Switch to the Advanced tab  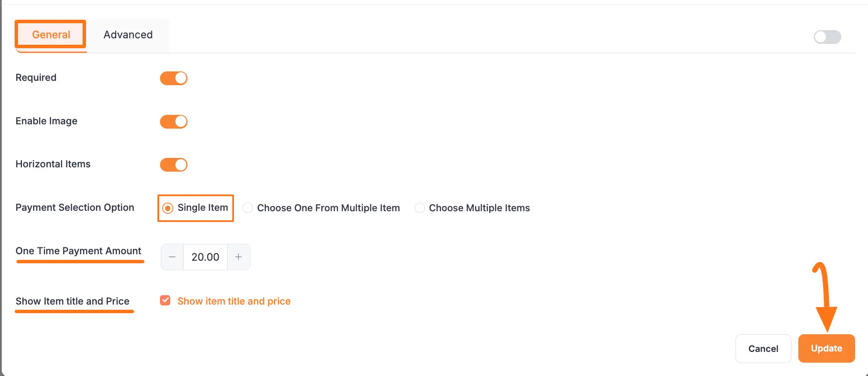tap(128, 35)
